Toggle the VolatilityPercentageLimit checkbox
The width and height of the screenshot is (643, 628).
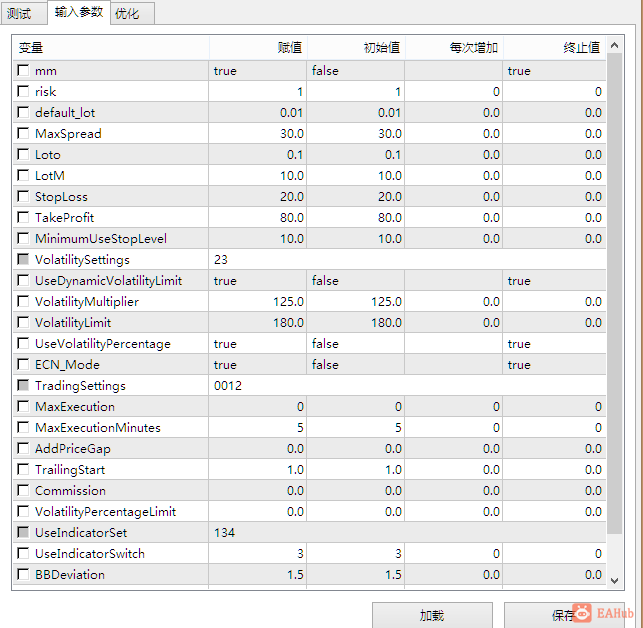(23, 512)
